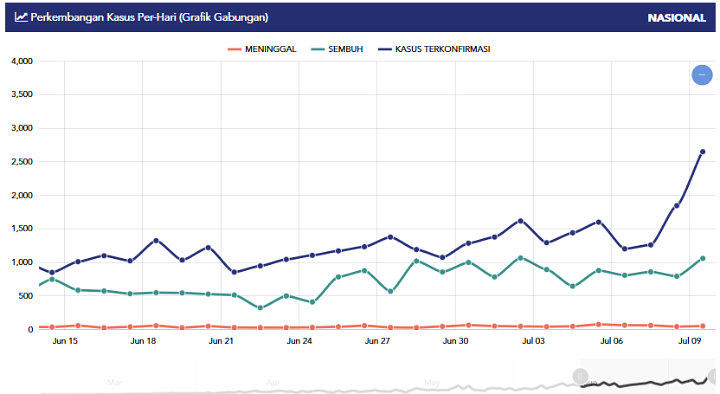Click the left handle of range scrollbar

pyautogui.click(x=580, y=376)
